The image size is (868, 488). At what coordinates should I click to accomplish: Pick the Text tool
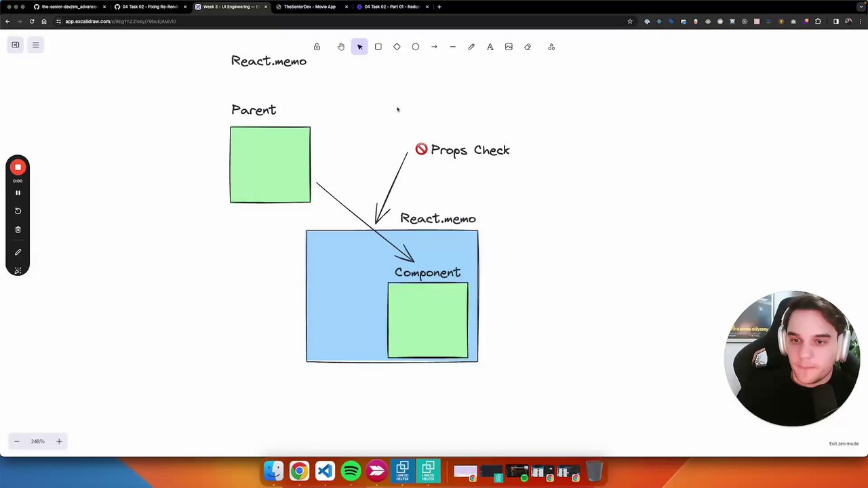[490, 47]
